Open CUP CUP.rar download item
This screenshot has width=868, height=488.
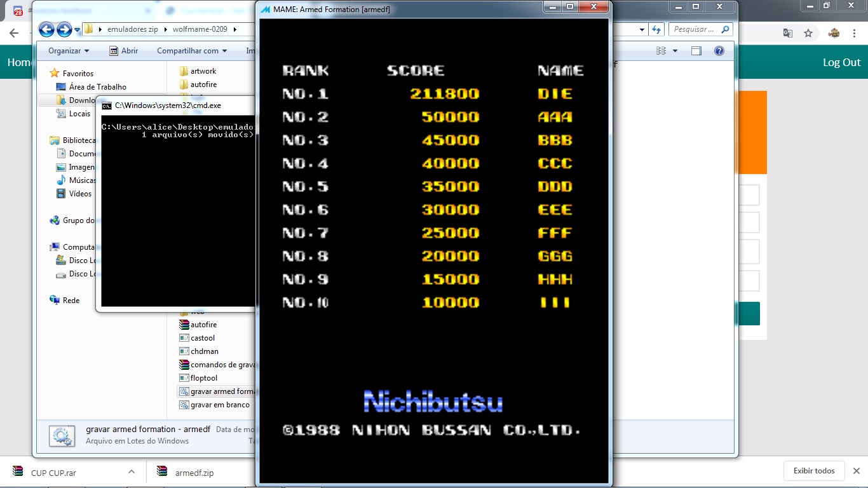tap(53, 473)
